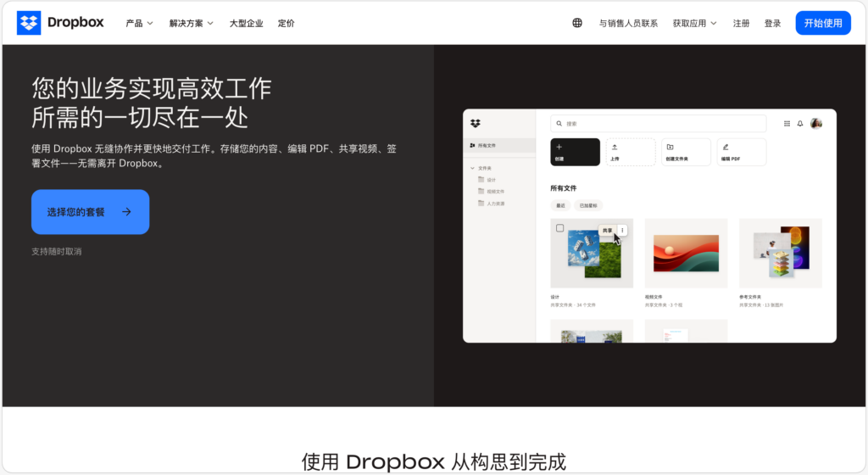Open the apps grid icon in the preview
The height and width of the screenshot is (475, 868).
(787, 124)
